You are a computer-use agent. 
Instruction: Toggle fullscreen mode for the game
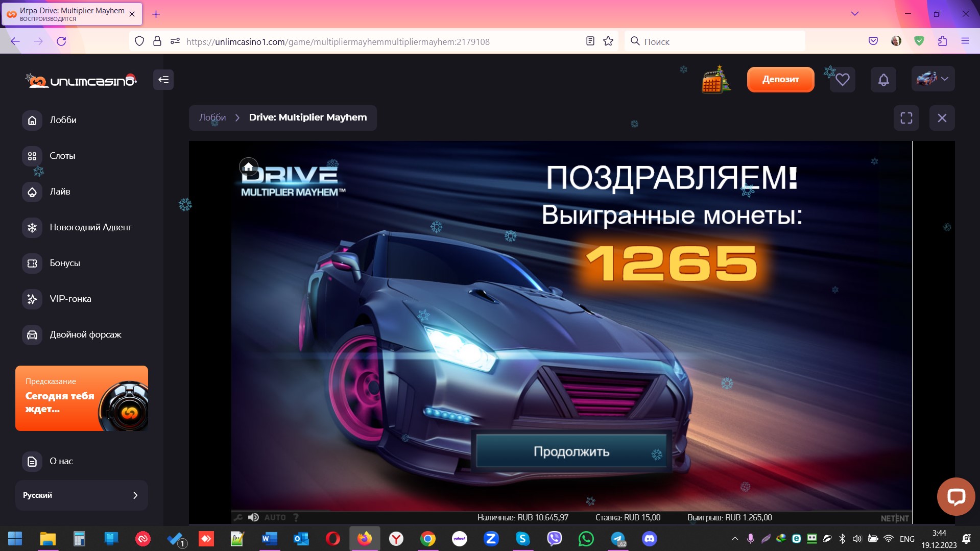pyautogui.click(x=906, y=118)
